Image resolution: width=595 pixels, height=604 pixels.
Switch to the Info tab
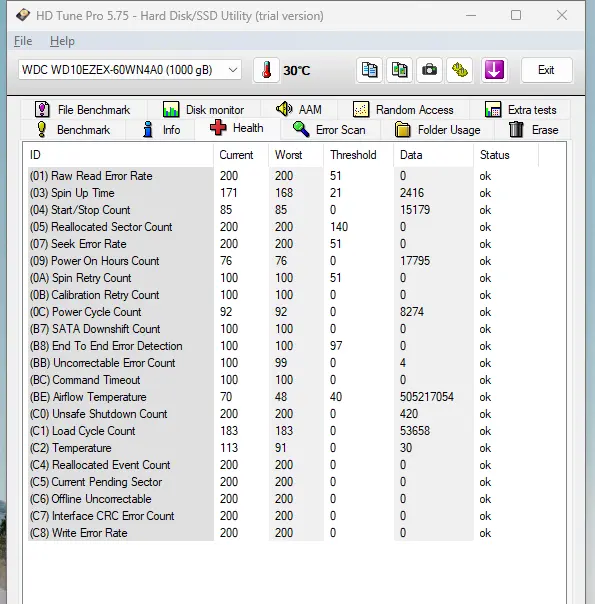point(161,130)
